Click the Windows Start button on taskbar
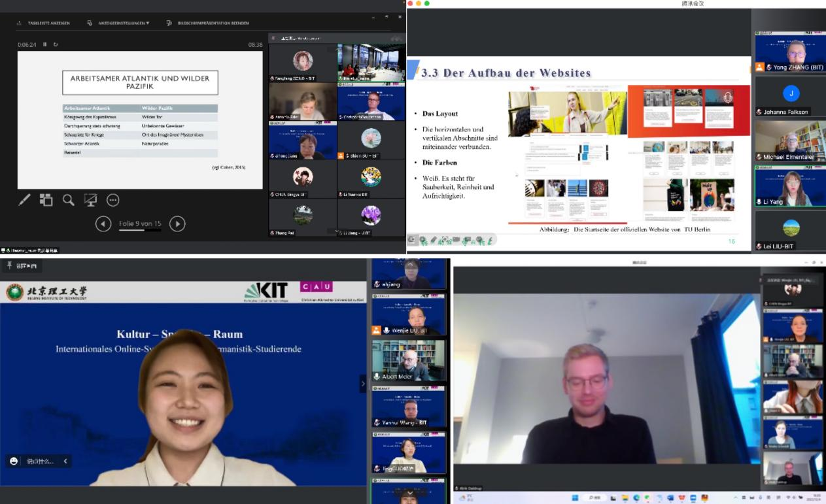The width and height of the screenshot is (826, 504). click(574, 498)
